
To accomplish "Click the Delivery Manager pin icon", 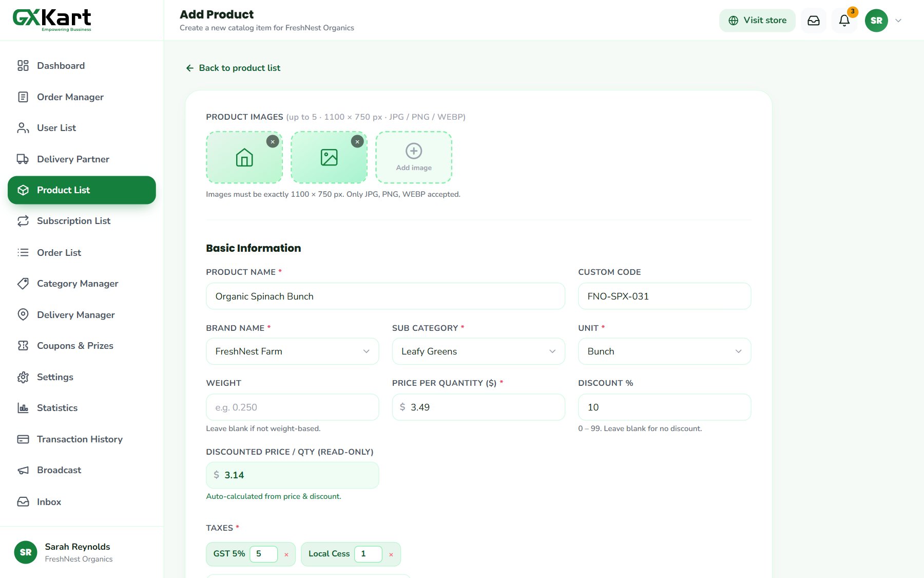I will pyautogui.click(x=23, y=315).
